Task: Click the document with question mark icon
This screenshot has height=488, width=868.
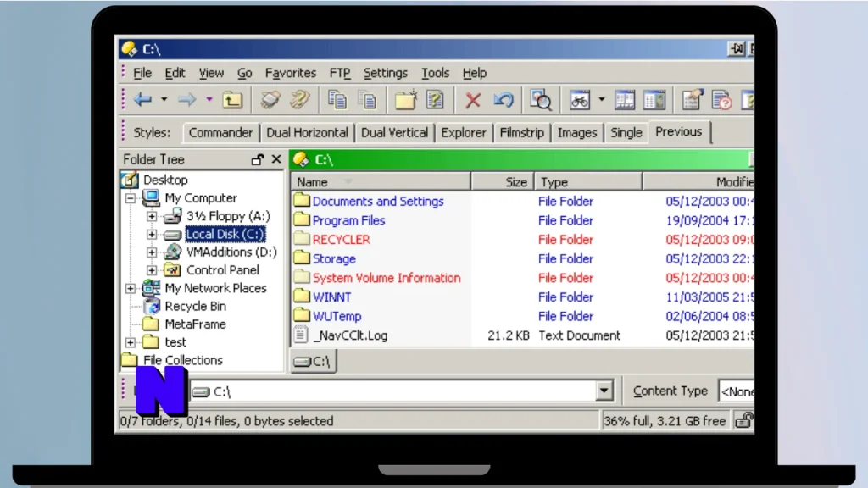Action: point(435,100)
